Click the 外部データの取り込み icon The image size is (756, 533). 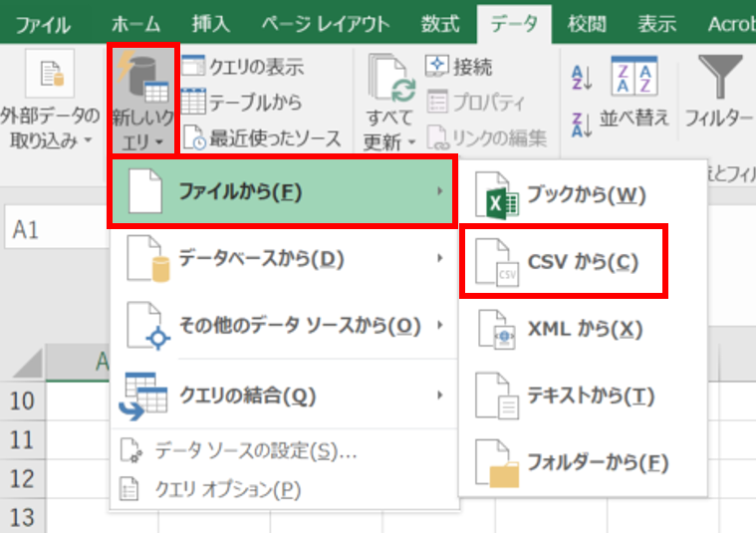(x=50, y=74)
